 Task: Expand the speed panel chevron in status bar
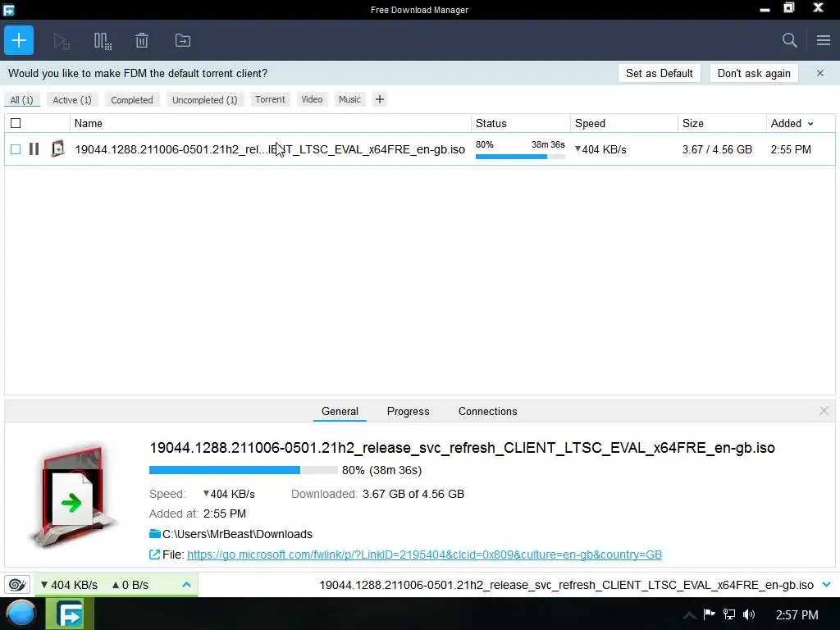186,584
